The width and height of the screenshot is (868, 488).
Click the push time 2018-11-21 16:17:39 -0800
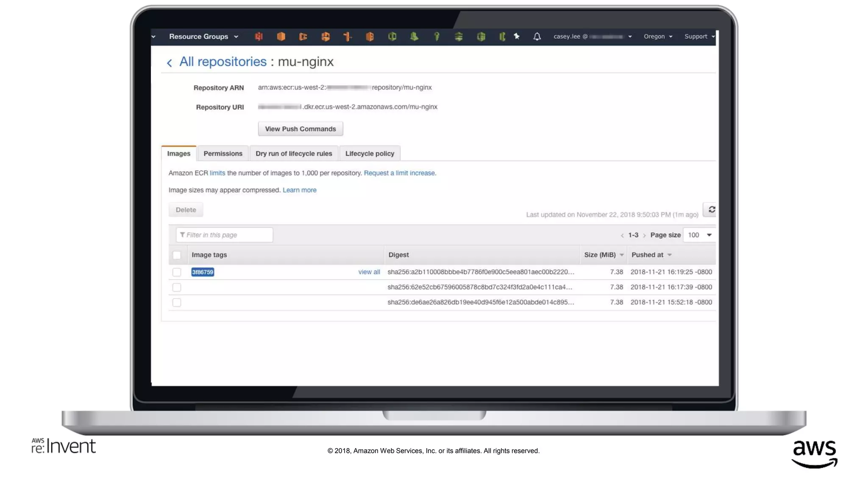[671, 287]
